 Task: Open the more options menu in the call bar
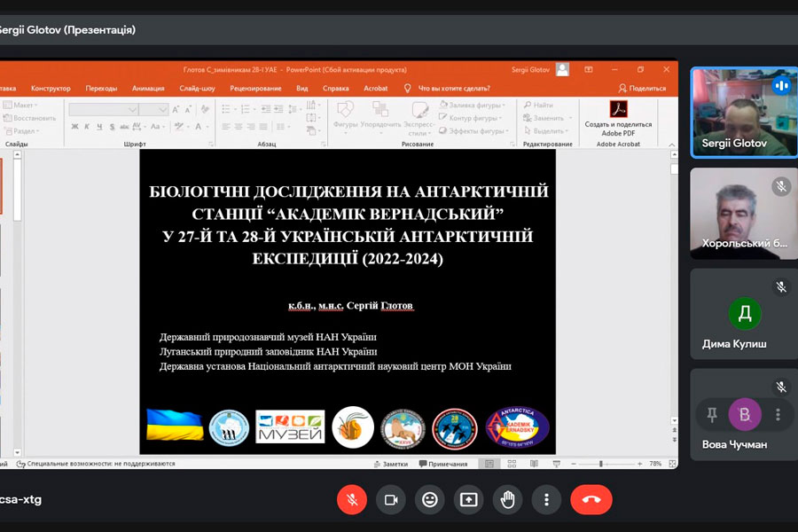546,499
